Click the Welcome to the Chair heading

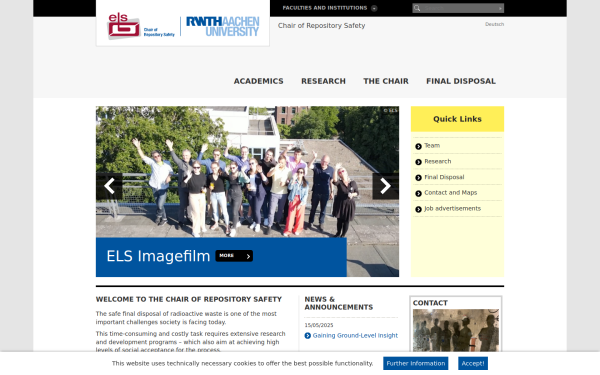189,299
